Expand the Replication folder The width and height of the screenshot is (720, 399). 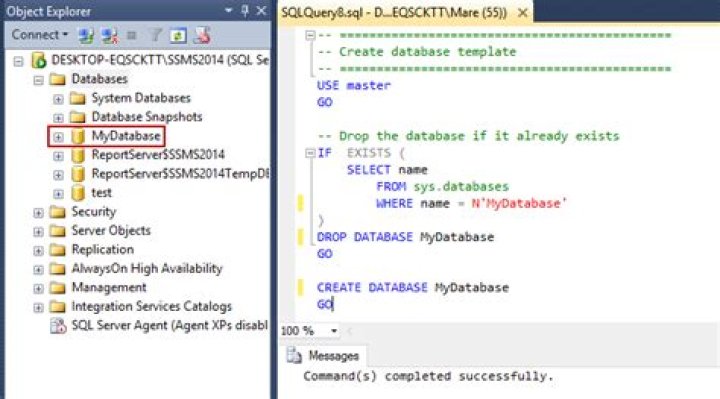pos(38,251)
